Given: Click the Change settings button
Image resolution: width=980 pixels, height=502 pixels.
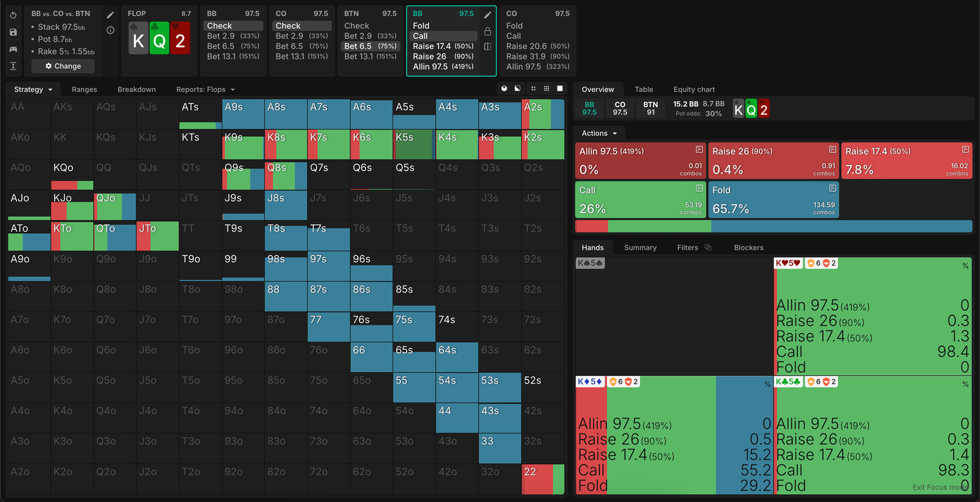Looking at the screenshot, I should pos(63,66).
